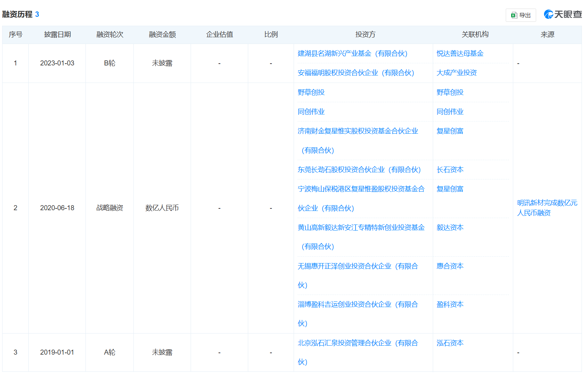Open 大成产业投资 institution link
The width and height of the screenshot is (588, 385).
point(457,73)
